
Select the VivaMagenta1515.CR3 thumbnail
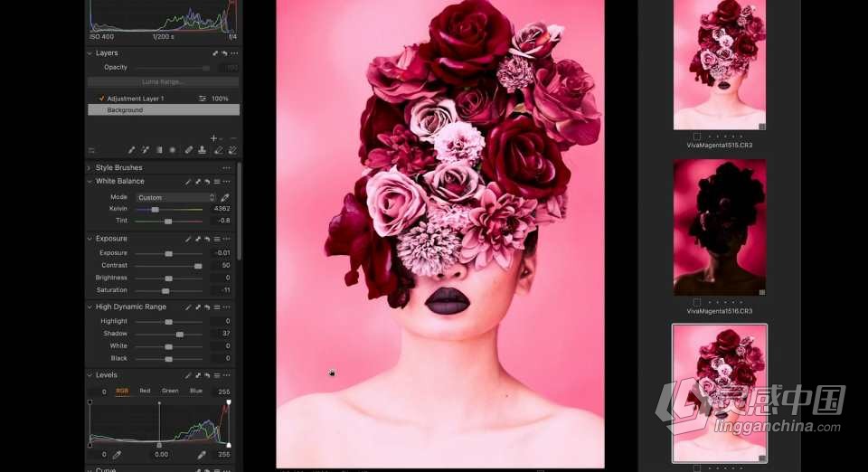click(720, 64)
